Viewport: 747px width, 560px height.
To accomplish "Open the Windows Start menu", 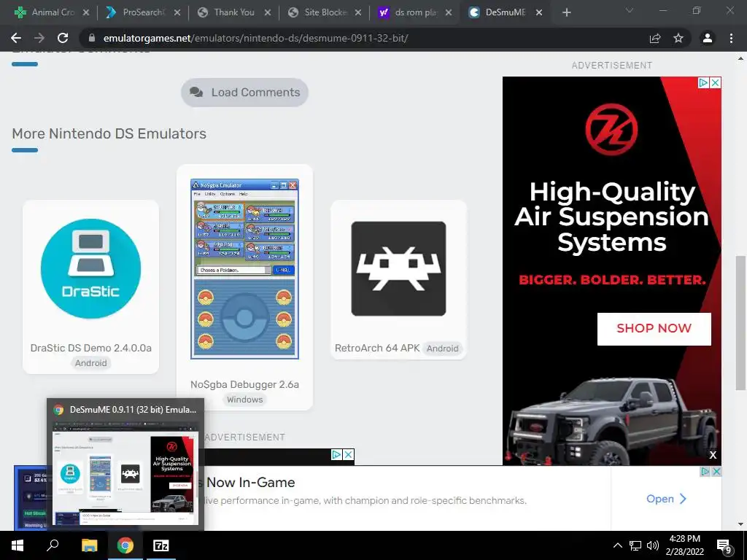I will 18,545.
